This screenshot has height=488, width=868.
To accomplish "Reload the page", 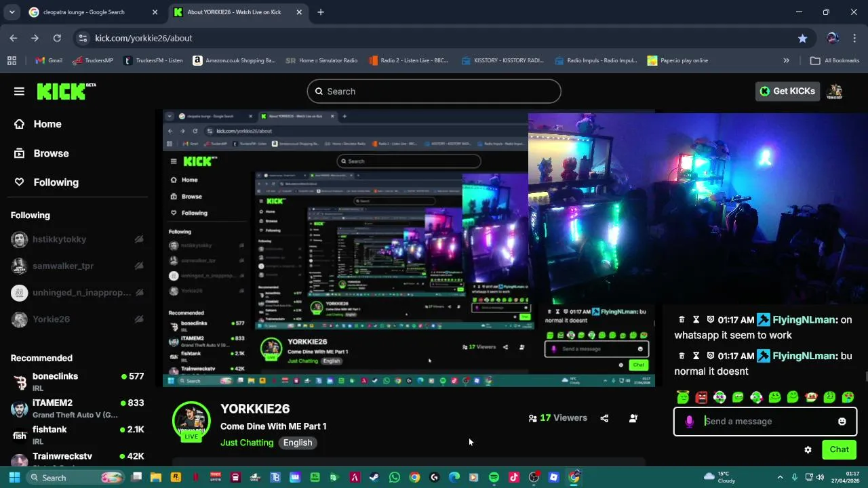I will 57,38.
